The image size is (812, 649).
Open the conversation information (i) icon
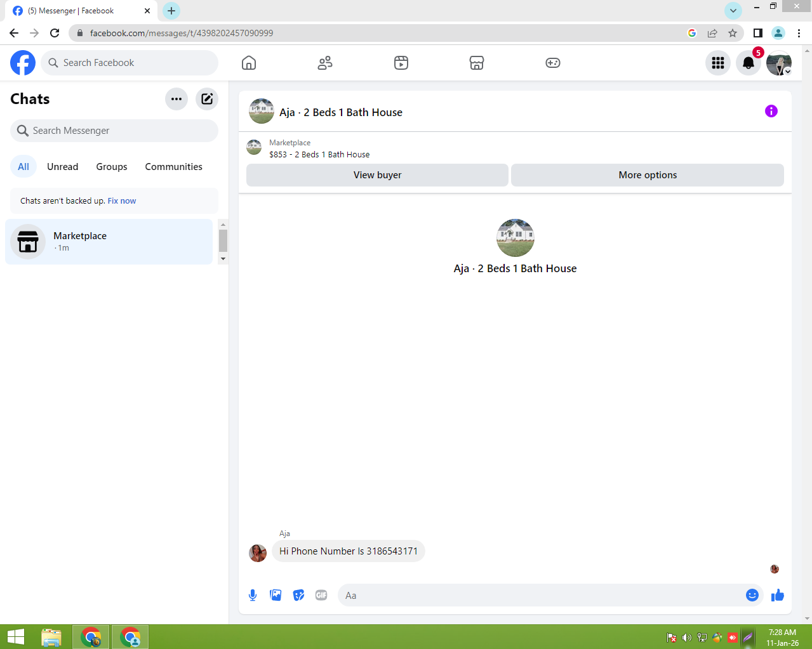pyautogui.click(x=771, y=111)
